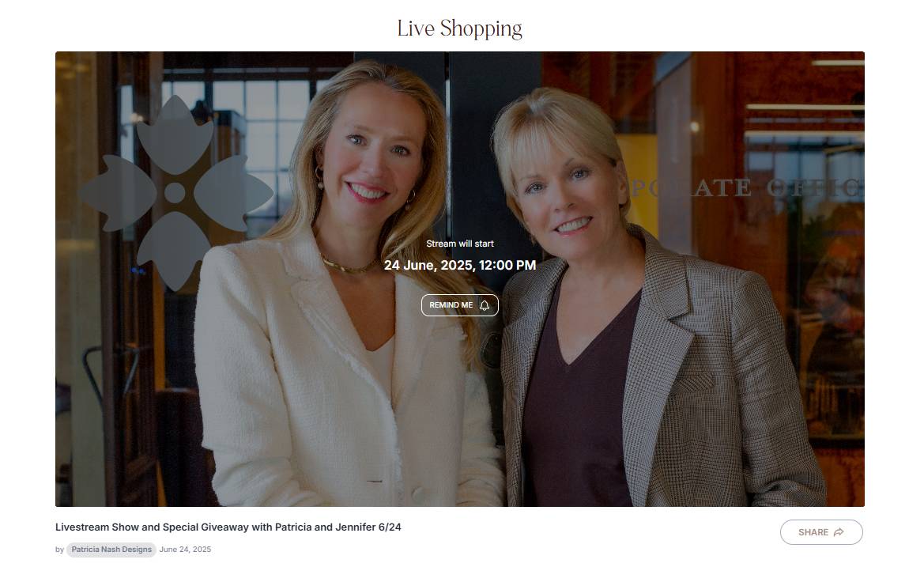
Task: Open the Patricia Nash Designs author tag
Action: pyautogui.click(x=111, y=550)
